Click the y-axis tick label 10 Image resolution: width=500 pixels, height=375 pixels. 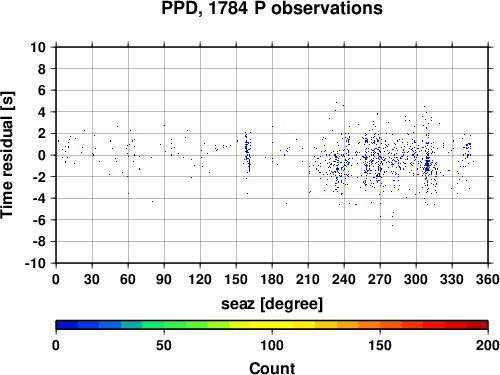[38, 47]
